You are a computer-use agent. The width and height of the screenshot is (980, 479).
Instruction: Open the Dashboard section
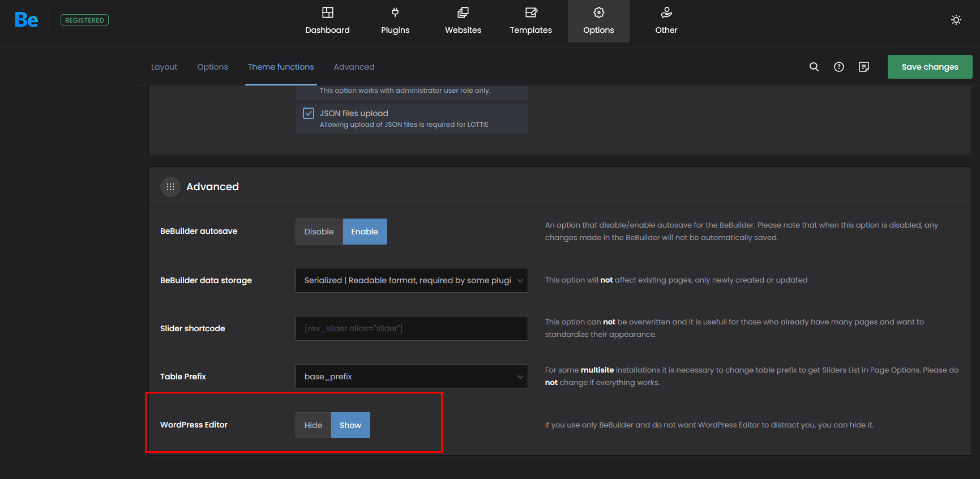tap(327, 21)
